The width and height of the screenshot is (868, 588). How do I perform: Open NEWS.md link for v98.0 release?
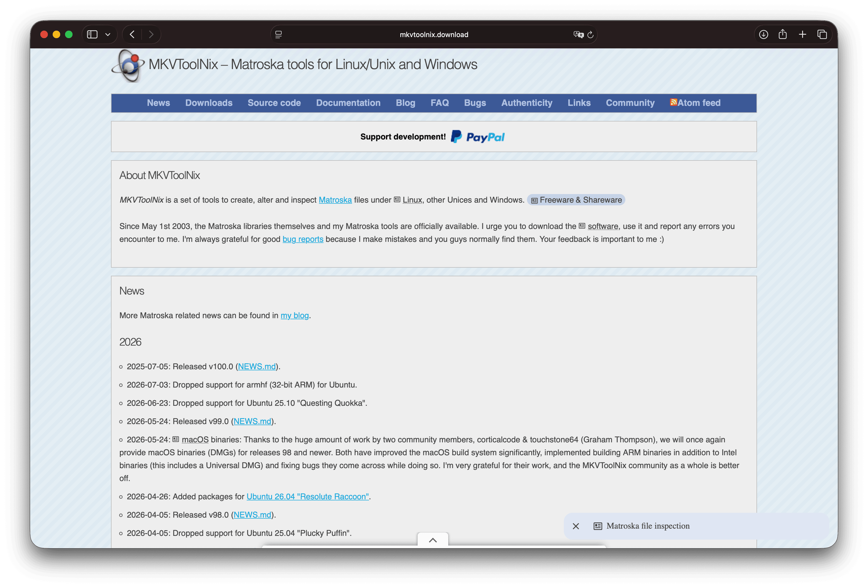253,515
